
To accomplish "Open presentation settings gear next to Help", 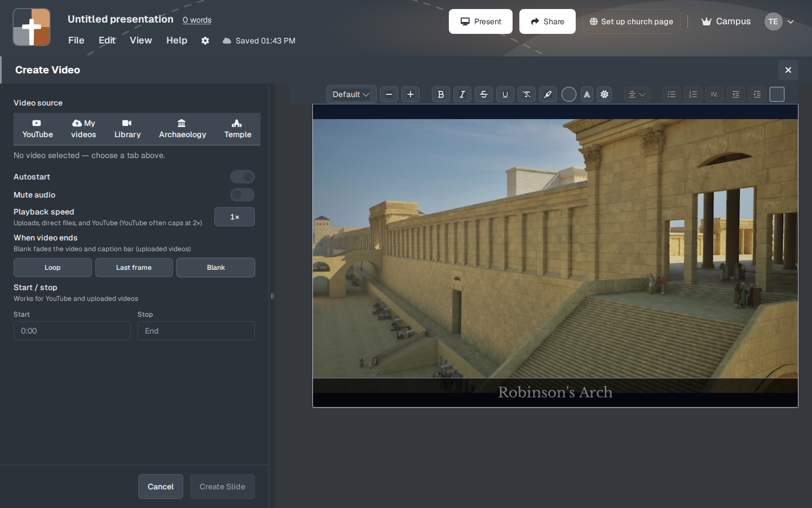I will 205,41.
